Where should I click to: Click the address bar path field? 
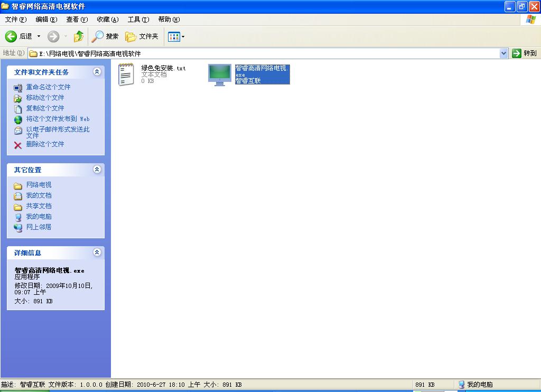click(x=264, y=53)
